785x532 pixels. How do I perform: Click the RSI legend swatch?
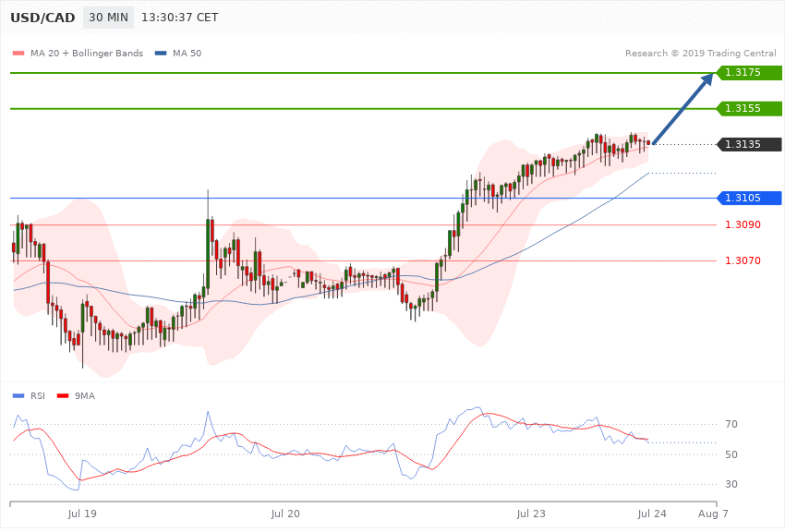[x=18, y=396]
